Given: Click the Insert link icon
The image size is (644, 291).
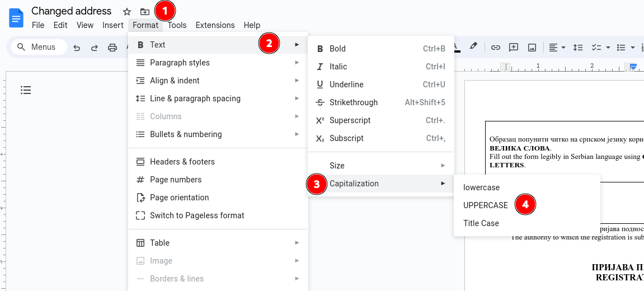Looking at the screenshot, I should point(495,48).
